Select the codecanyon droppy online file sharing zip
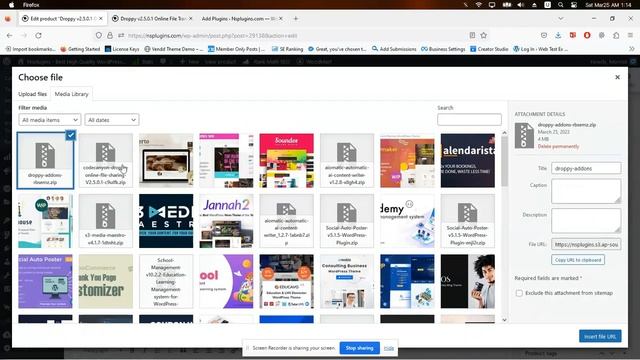Image resolution: width=640 pixels, height=360 pixels. click(106, 160)
